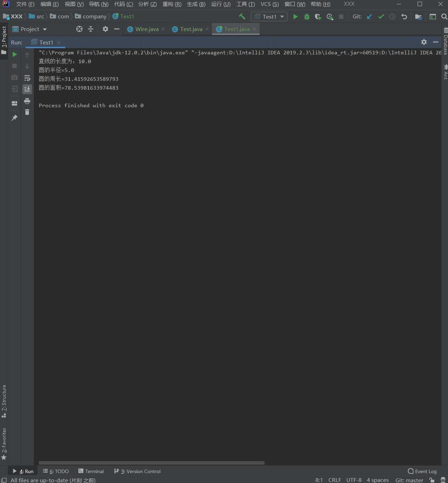Toggle the Favorites tool window stripe
This screenshot has height=483, width=448.
(x=4, y=444)
